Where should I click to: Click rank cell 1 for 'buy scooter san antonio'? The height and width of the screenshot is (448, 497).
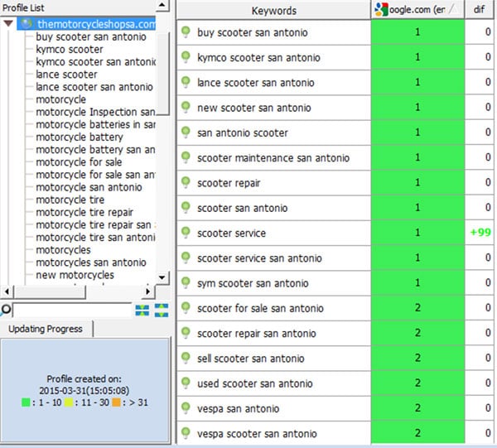point(417,32)
